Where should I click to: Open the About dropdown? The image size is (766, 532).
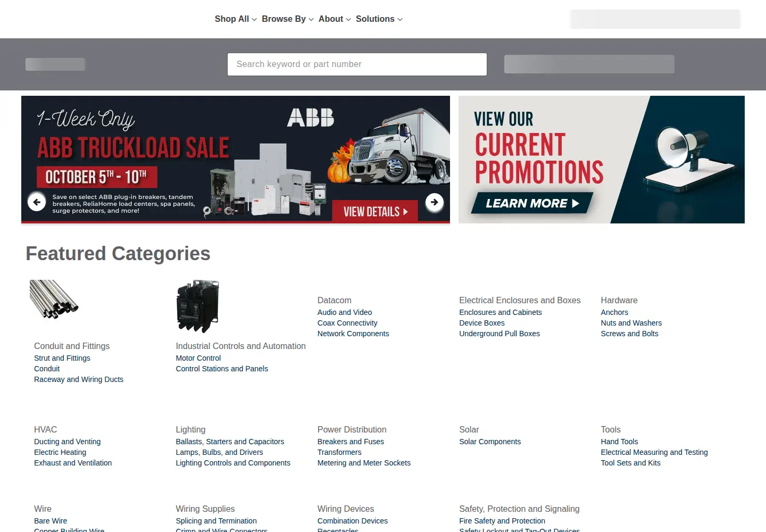tap(335, 19)
